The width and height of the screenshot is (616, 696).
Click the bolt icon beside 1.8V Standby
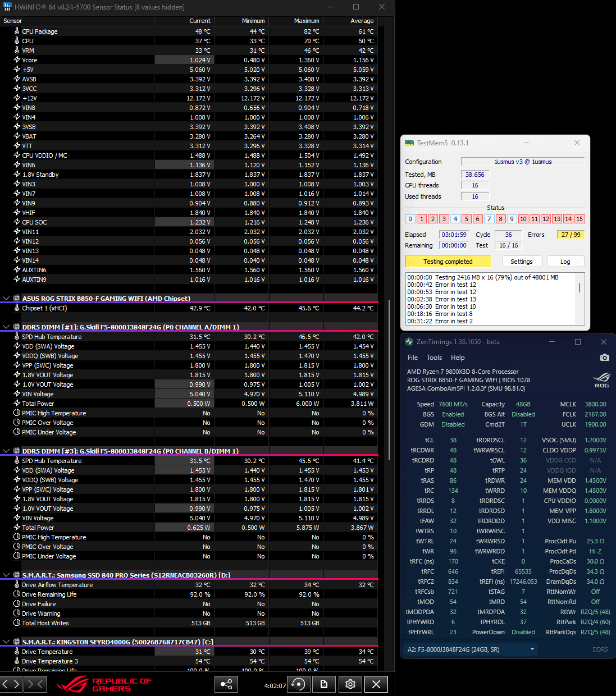[x=17, y=175]
